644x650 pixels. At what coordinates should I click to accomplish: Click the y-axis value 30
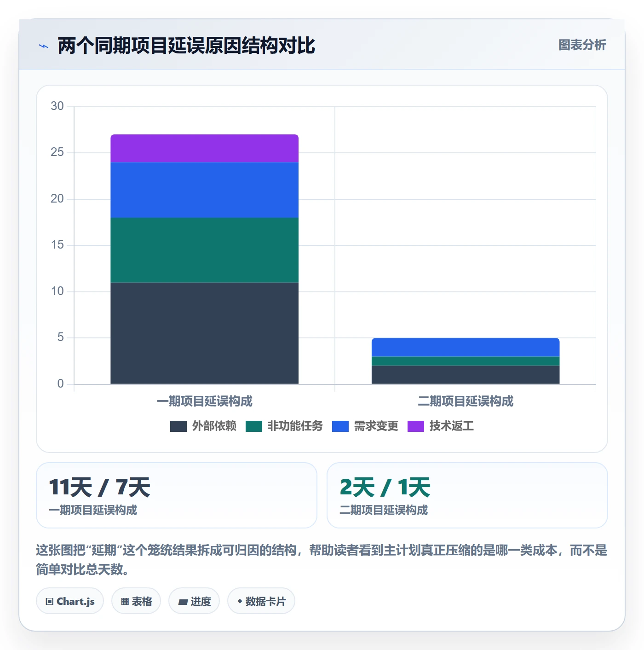[57, 106]
